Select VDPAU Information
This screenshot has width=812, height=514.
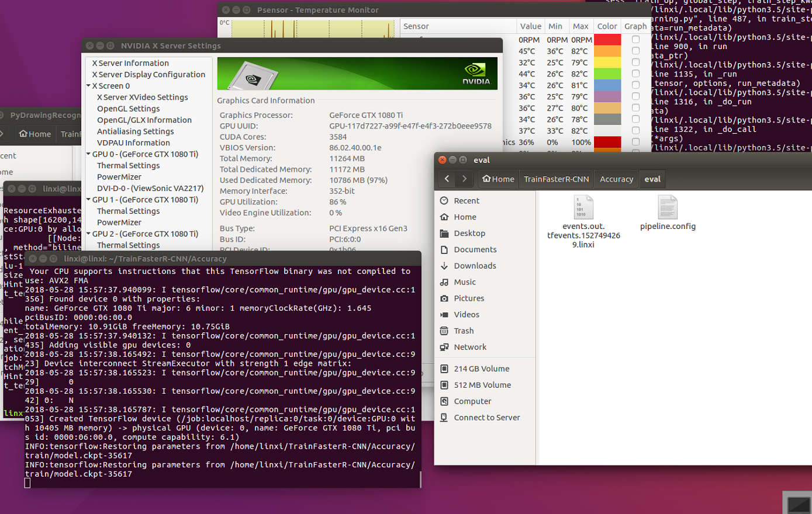point(133,143)
